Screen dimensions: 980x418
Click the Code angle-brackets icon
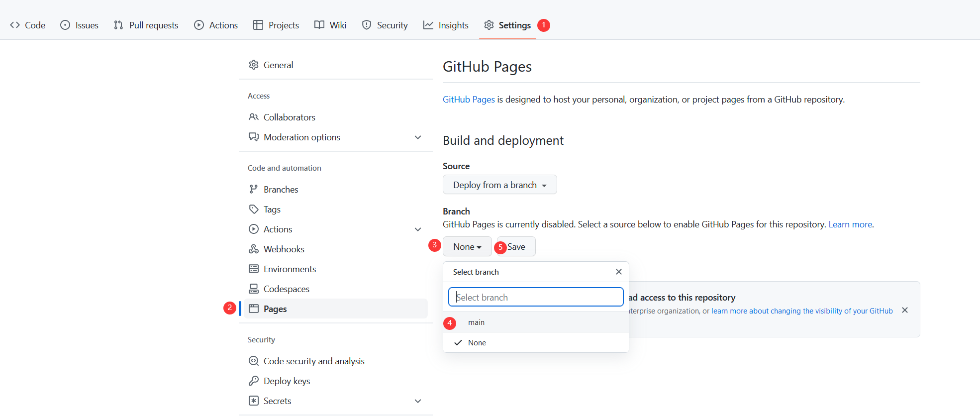pyautogui.click(x=15, y=25)
